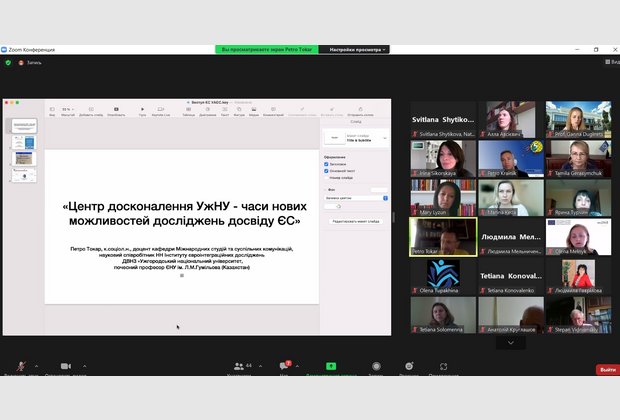Viewport: 620px width, 420px height.
Task: Click the green share screen icon
Action: 330,367
